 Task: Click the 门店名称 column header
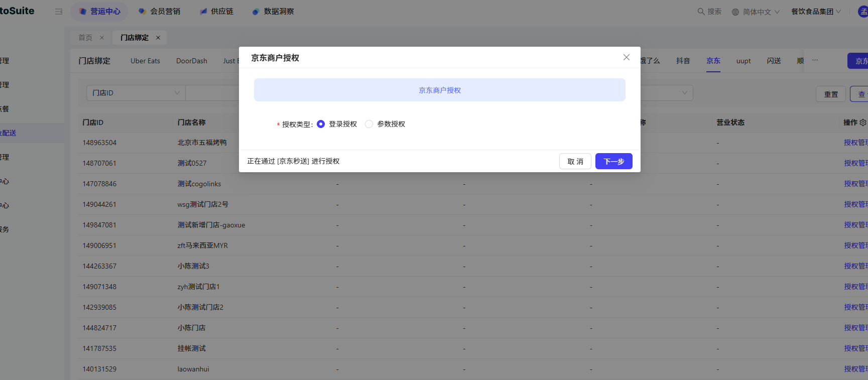(x=191, y=122)
